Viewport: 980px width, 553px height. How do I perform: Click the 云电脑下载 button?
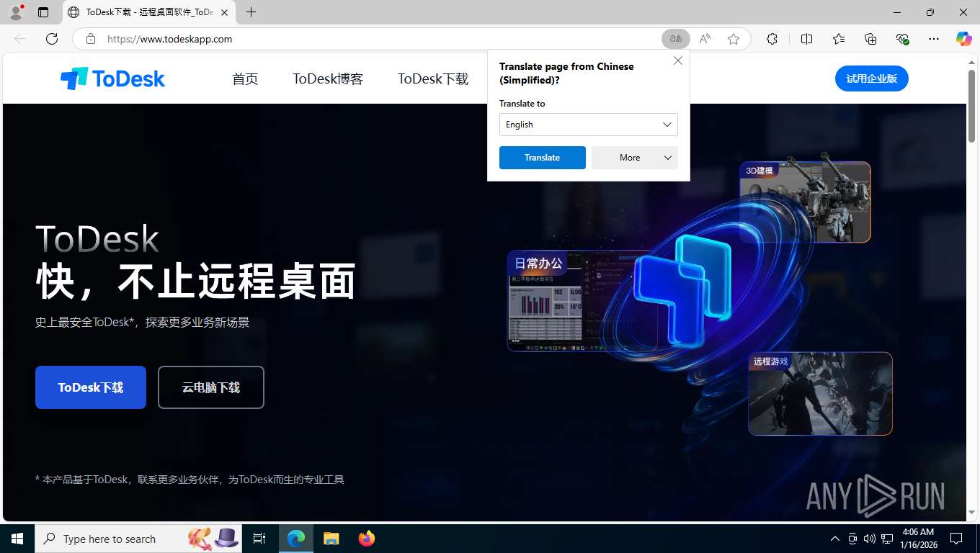point(211,387)
